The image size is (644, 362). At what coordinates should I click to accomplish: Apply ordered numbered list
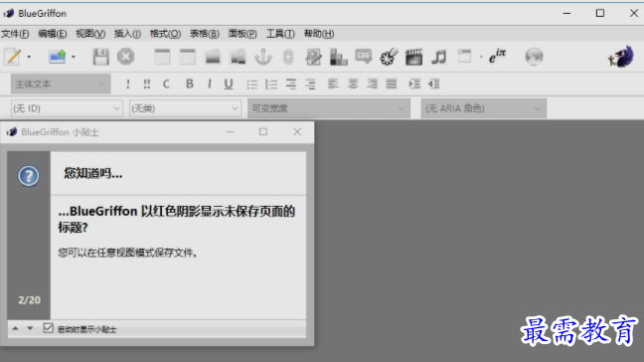click(x=271, y=84)
